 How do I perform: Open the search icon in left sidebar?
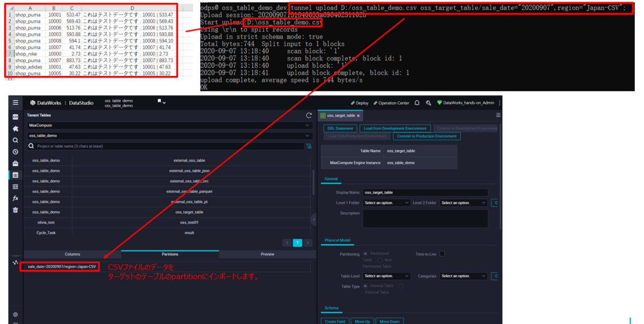[16, 140]
